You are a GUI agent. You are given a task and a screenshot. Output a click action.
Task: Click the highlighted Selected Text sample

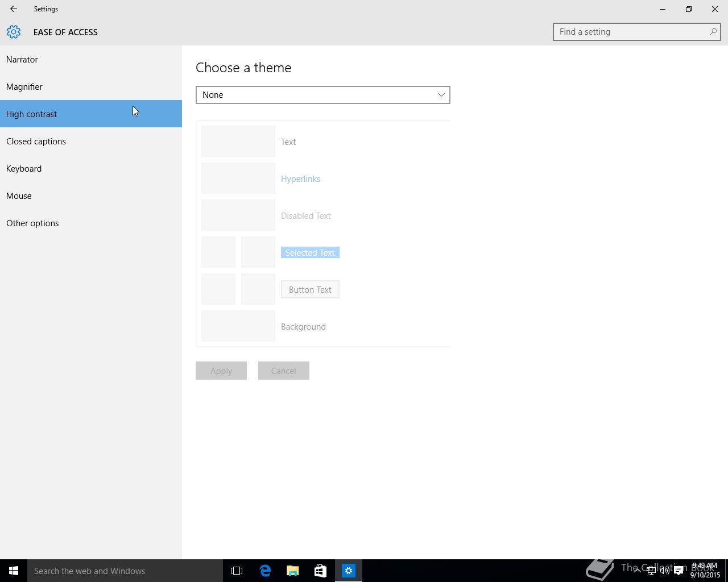click(310, 252)
